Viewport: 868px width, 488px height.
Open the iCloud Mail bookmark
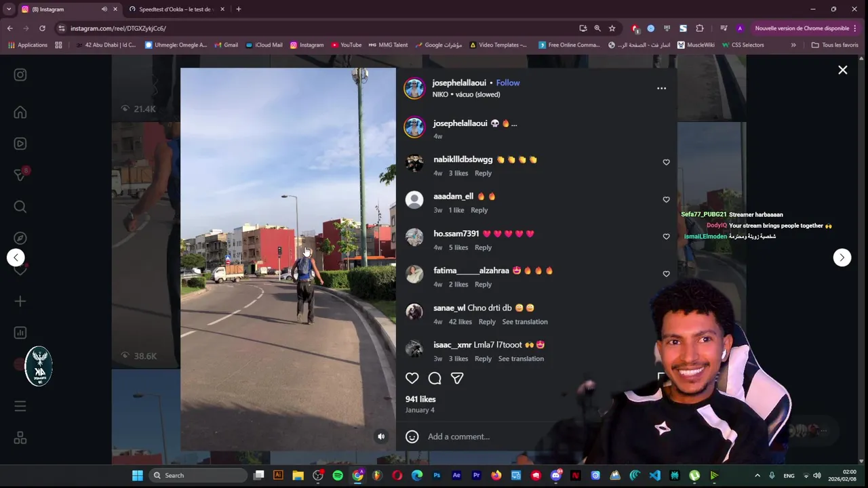pyautogui.click(x=264, y=45)
